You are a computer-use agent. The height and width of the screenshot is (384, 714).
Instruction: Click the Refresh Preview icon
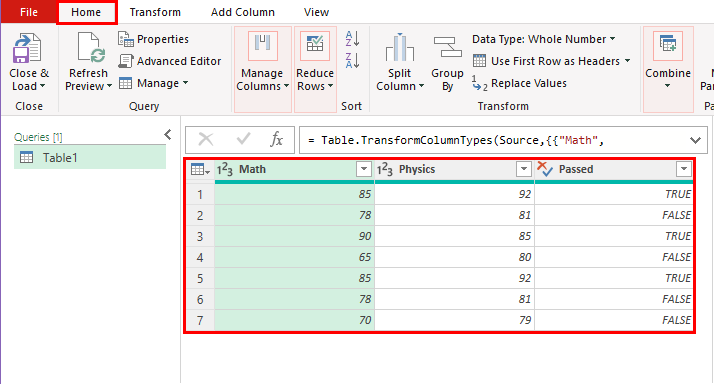click(x=91, y=47)
